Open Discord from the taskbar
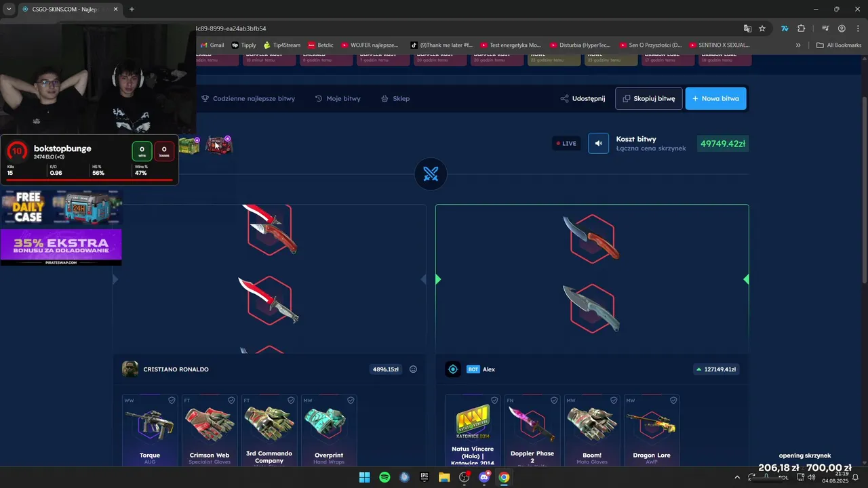The image size is (868, 488). 484,477
